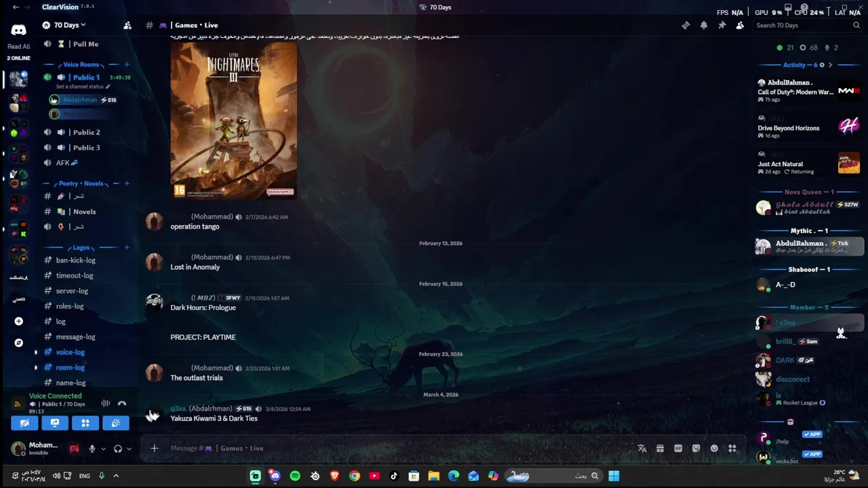Expand the room-log channel threads arrow

point(36,367)
